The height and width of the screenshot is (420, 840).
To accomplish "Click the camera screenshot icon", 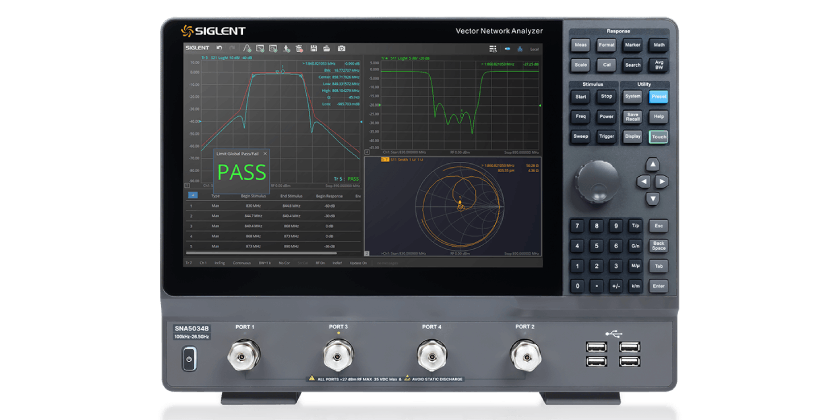I will tap(341, 47).
